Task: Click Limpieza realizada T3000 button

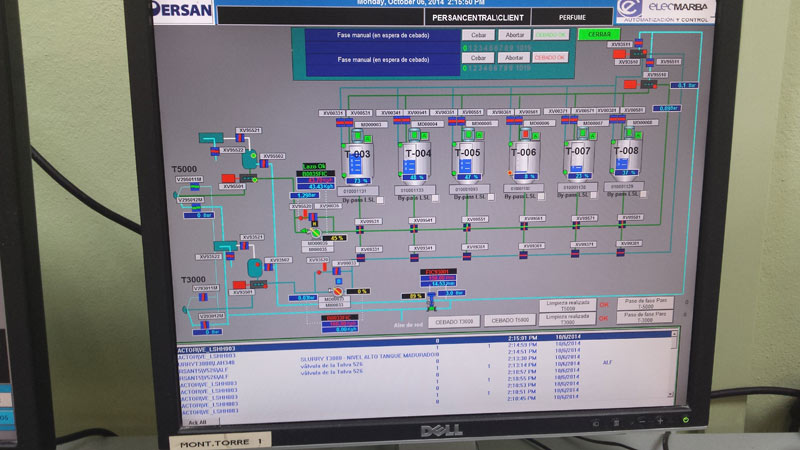Action: 567,319
